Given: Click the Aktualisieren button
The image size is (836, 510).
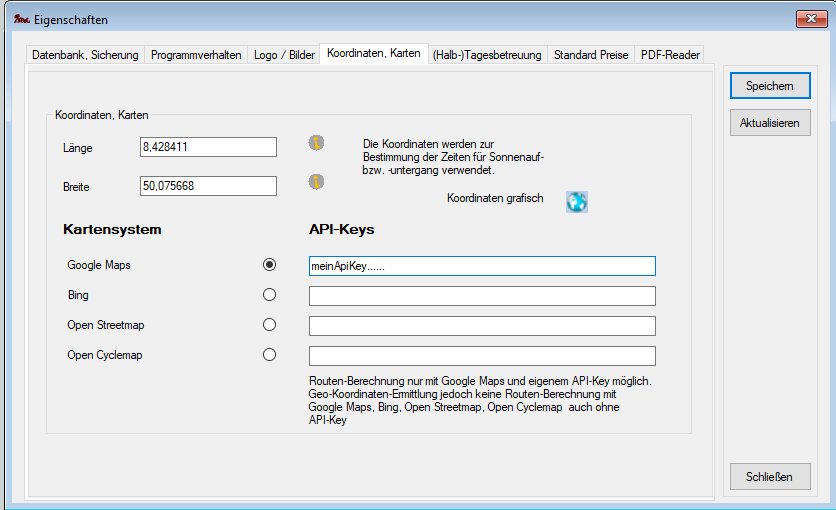Looking at the screenshot, I should pyautogui.click(x=769, y=123).
